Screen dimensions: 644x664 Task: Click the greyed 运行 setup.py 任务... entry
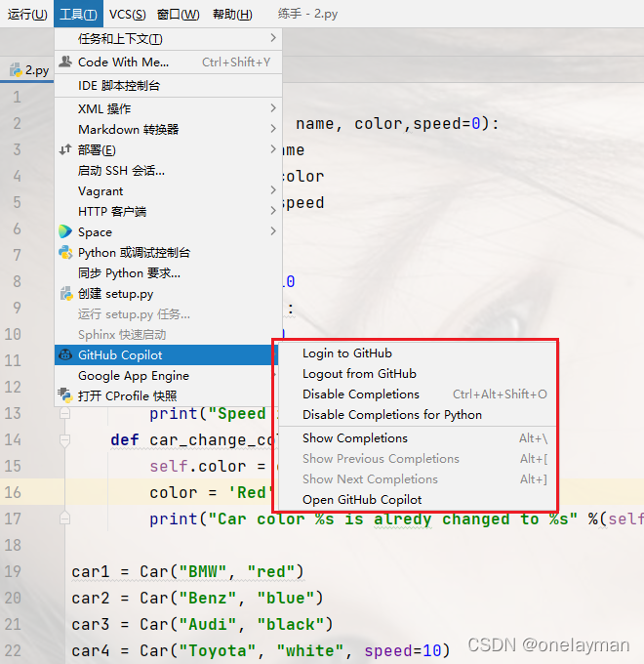pyautogui.click(x=169, y=314)
